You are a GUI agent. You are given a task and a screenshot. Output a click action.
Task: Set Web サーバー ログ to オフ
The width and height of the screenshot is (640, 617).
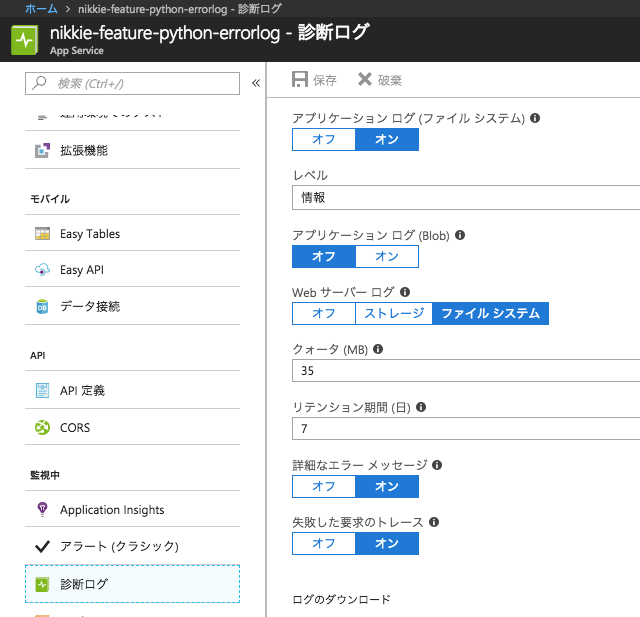[324, 313]
